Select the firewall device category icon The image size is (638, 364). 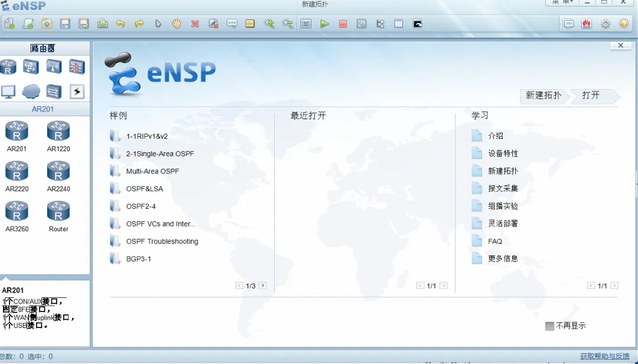(77, 67)
